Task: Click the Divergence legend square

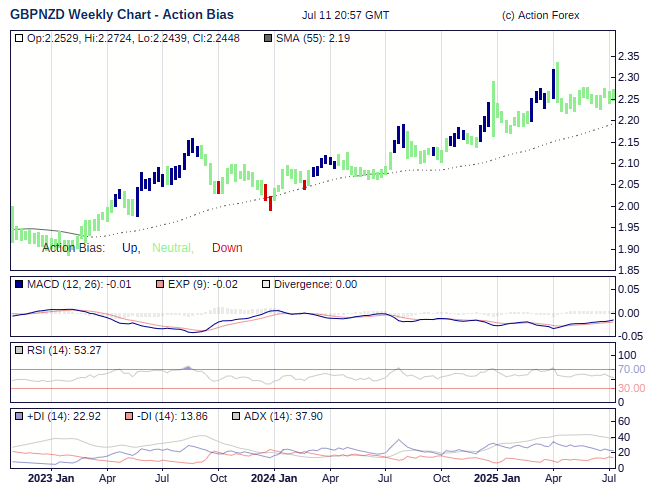Action: coord(265,284)
